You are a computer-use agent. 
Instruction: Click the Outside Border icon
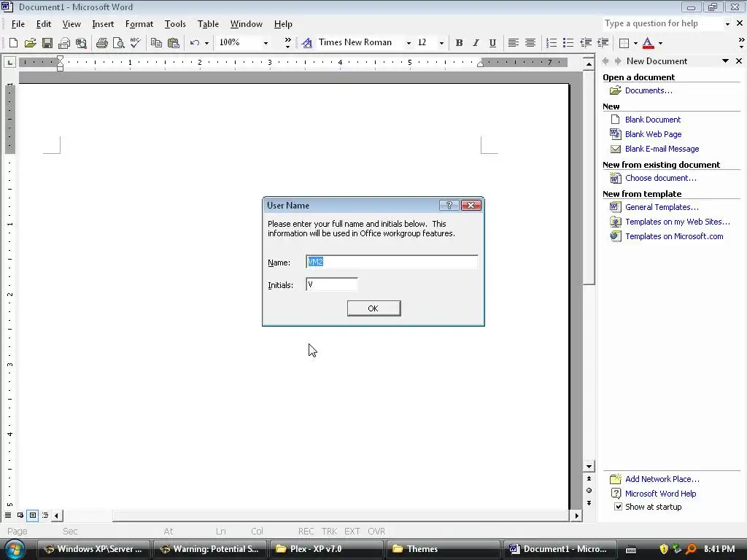pos(624,43)
